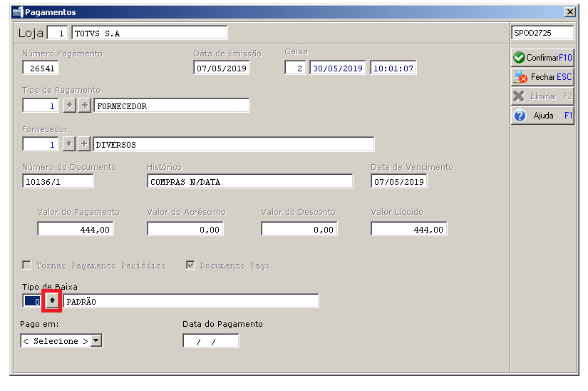Click the FORNECEDOR description field
588x391 pixels.
click(x=172, y=106)
